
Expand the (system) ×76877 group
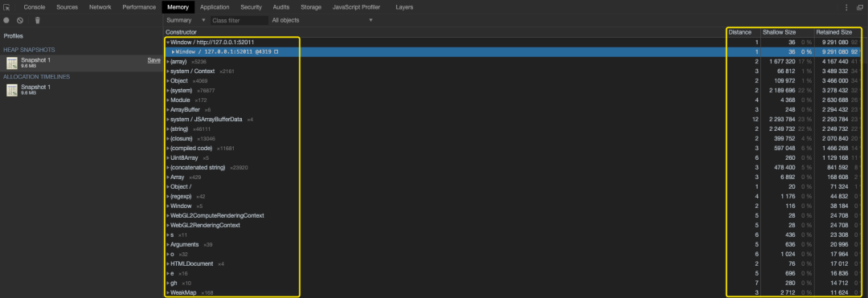[x=168, y=90]
